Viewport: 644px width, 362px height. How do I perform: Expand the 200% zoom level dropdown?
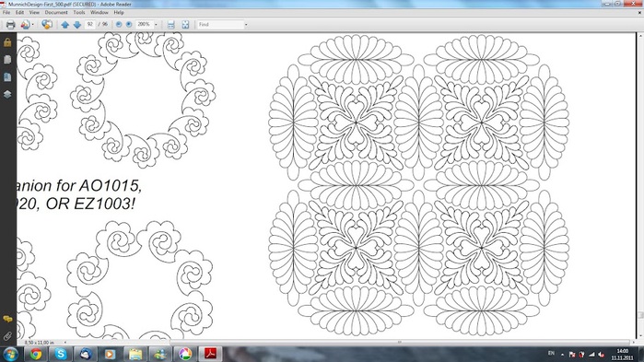coord(156,25)
